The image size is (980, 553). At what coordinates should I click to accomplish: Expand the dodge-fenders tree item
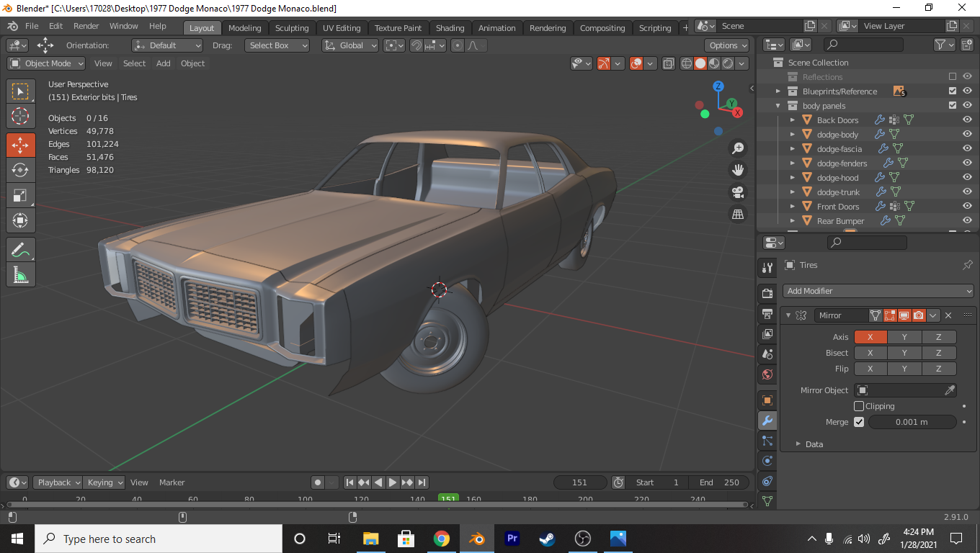point(792,163)
